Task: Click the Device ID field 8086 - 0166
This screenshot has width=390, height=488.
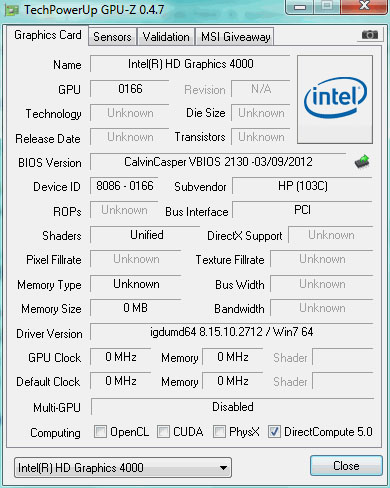Action: pos(124,186)
